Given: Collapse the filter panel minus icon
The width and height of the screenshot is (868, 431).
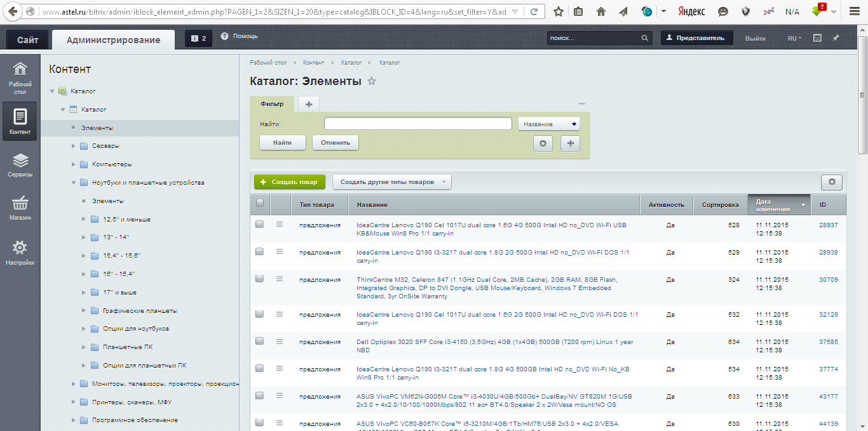Looking at the screenshot, I should [582, 103].
